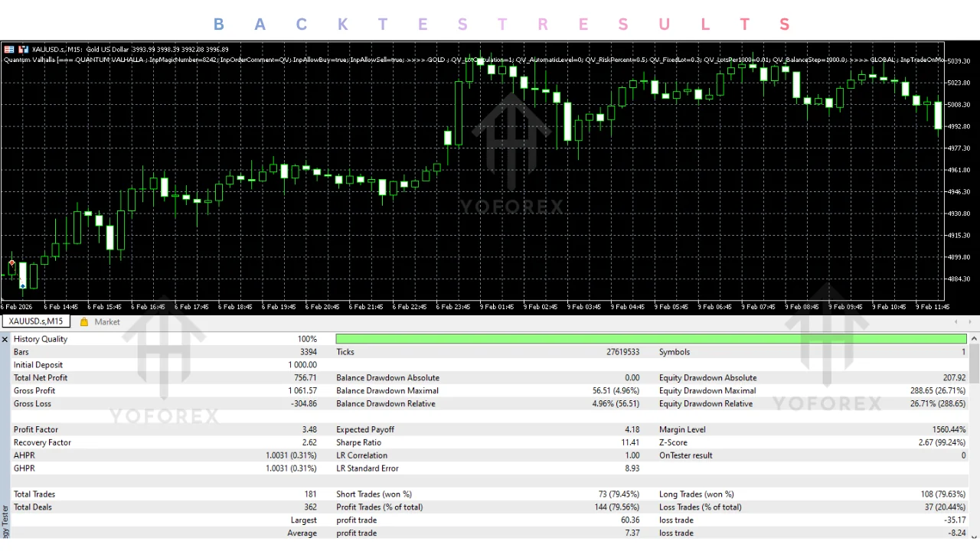This screenshot has width=980, height=551.
Task: Select Profit Trades value 144 (79.56%)
Action: point(616,507)
